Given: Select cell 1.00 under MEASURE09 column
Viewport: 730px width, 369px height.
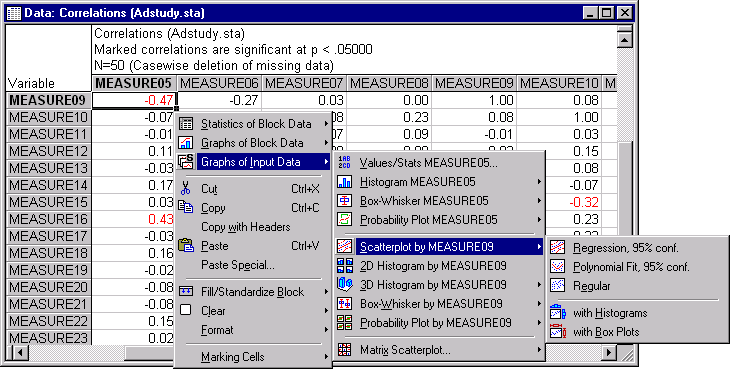Looking at the screenshot, I should point(474,100).
